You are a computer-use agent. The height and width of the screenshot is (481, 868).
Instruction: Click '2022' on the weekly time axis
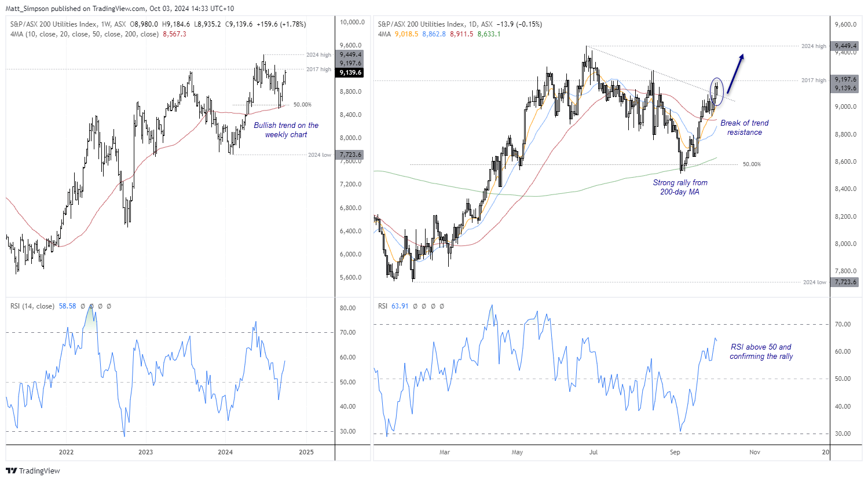pos(67,452)
